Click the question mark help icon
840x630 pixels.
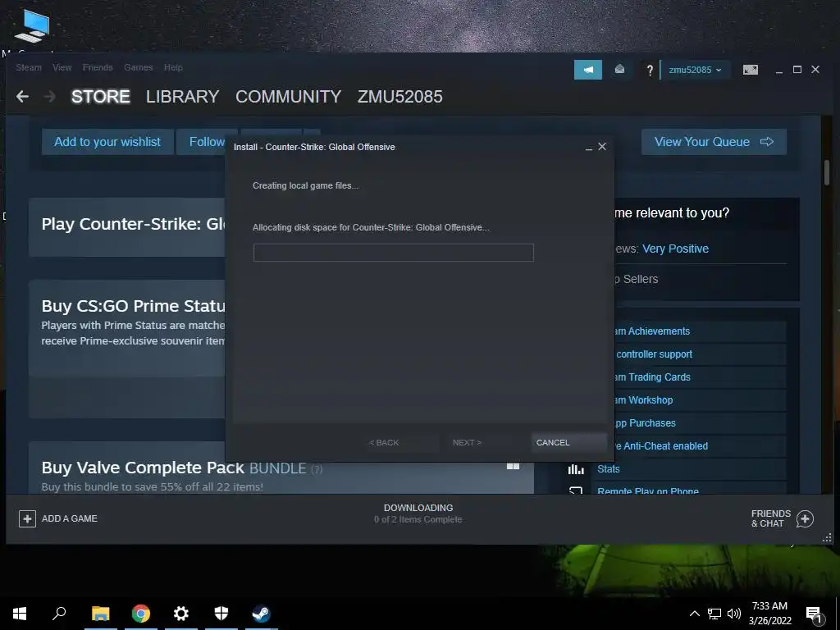click(x=650, y=70)
